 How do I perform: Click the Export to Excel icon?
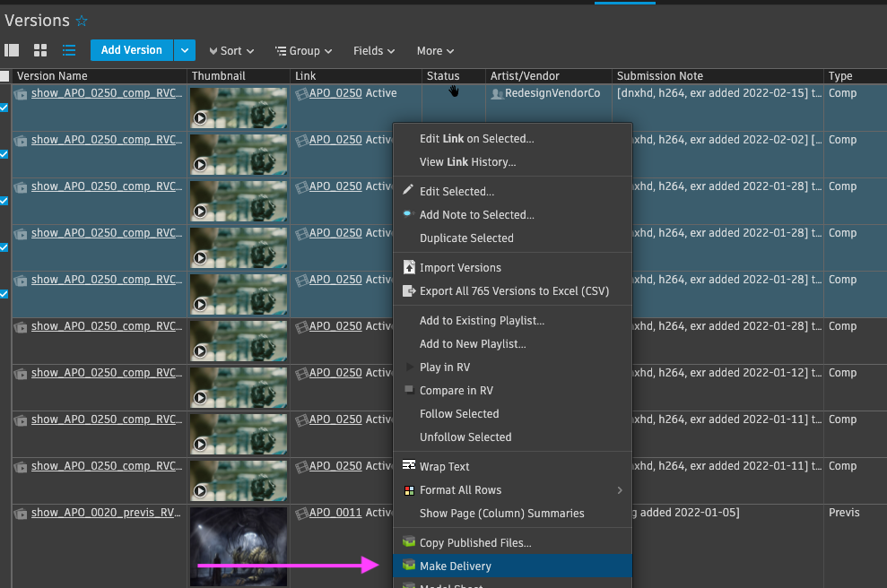[x=408, y=290]
